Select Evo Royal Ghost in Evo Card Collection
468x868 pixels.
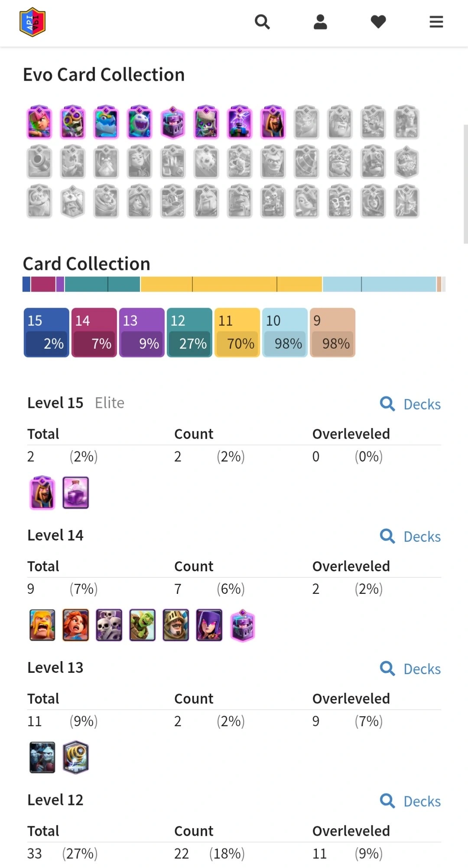click(140, 122)
